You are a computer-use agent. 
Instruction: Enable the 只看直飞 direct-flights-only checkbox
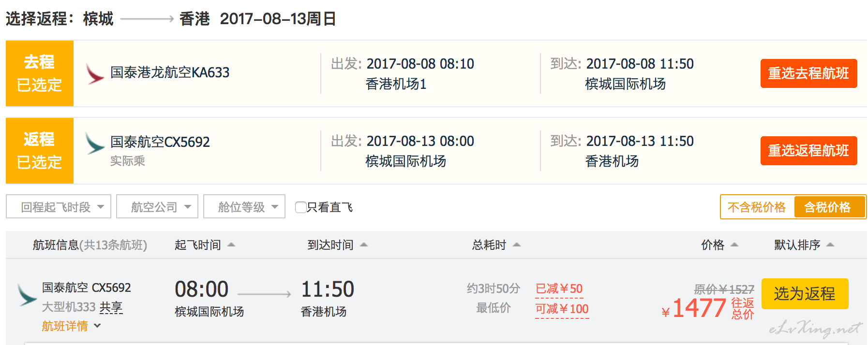pos(300,207)
